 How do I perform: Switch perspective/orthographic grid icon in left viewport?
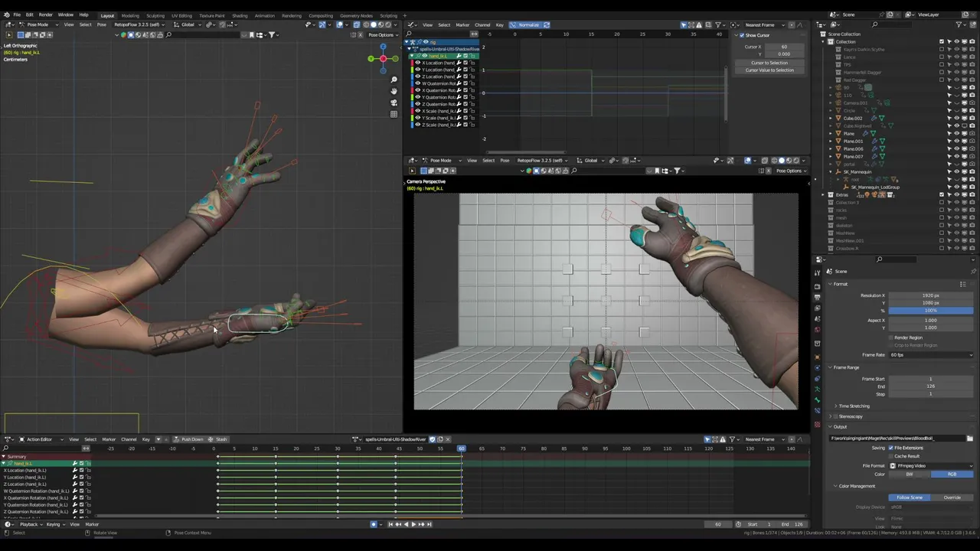tap(394, 114)
